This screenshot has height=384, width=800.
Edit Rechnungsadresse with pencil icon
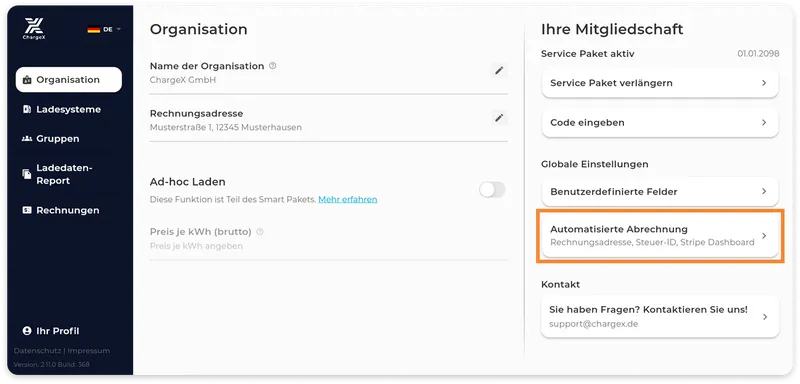(499, 118)
